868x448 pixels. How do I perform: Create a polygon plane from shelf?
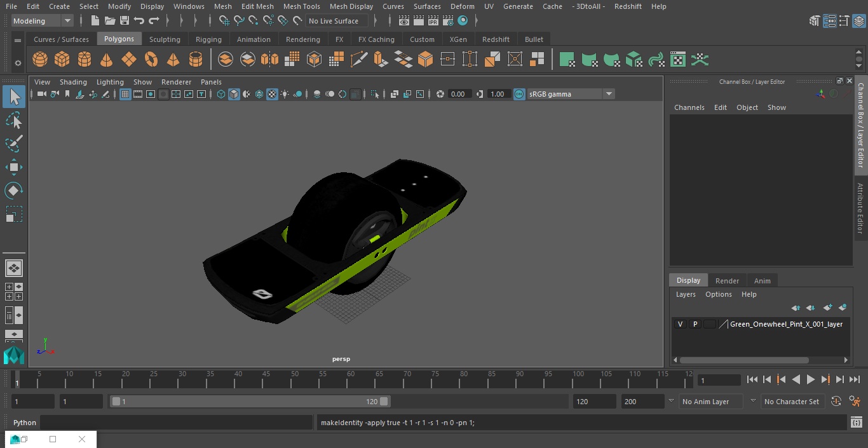click(x=129, y=60)
